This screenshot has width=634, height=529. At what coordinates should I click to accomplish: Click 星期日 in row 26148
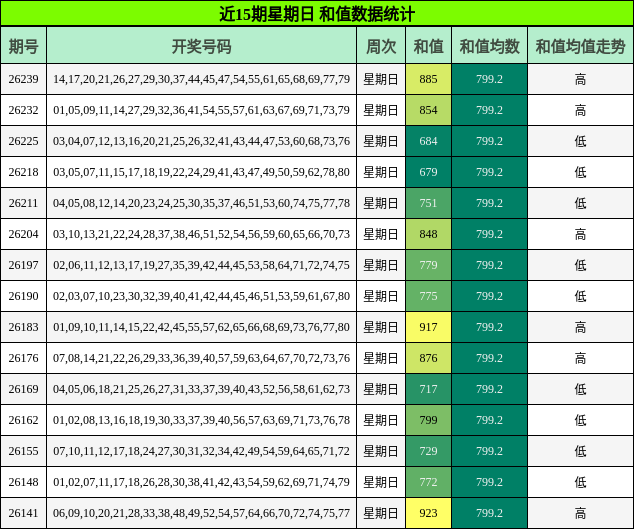[x=381, y=482]
